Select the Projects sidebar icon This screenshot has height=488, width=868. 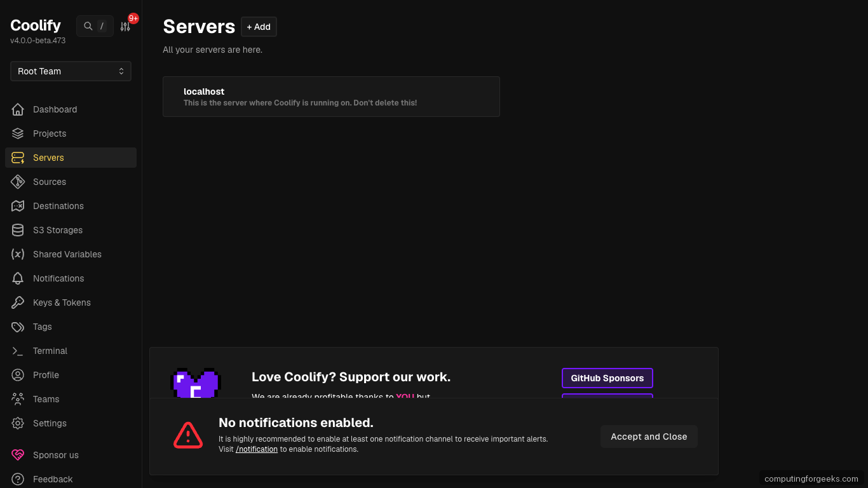click(x=18, y=133)
